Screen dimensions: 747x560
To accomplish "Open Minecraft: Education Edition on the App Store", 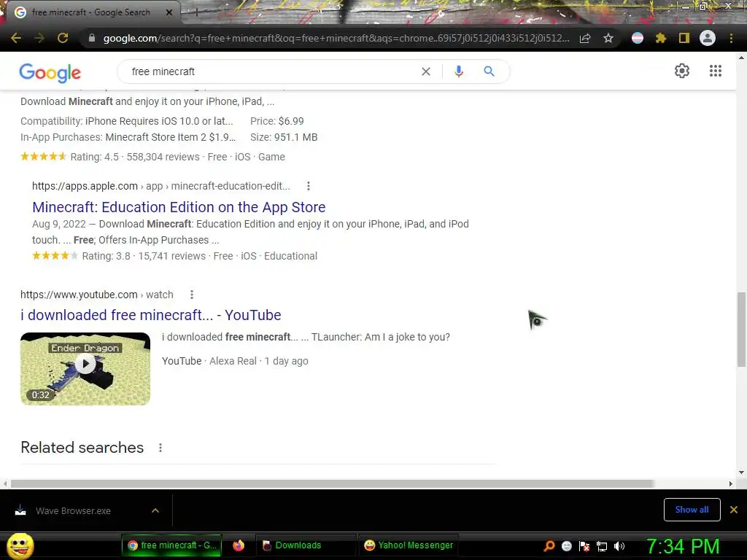I will pyautogui.click(x=179, y=207).
